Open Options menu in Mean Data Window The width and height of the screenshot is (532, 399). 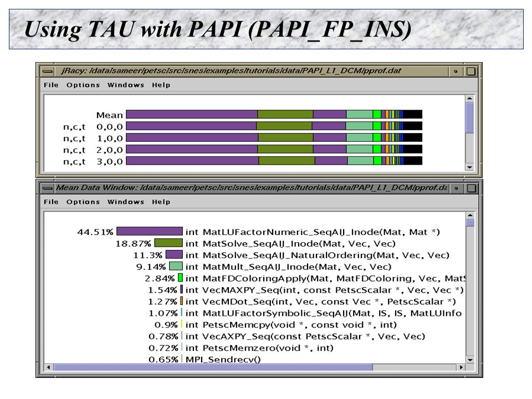pyautogui.click(x=83, y=202)
